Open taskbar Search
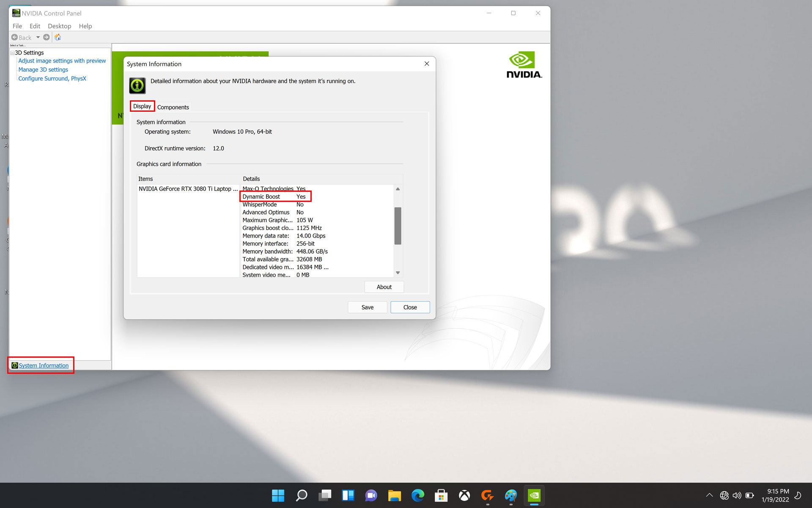The image size is (812, 508). [302, 495]
